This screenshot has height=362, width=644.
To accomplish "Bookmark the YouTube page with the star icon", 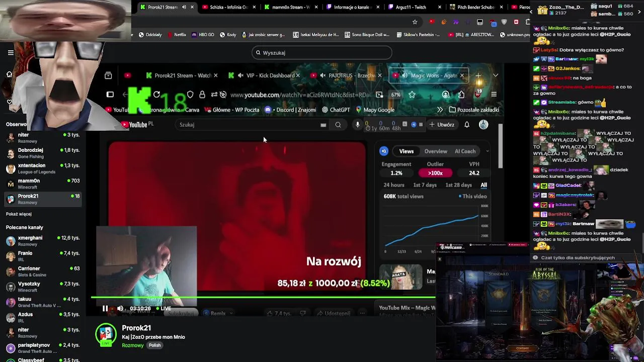I will coord(412,95).
